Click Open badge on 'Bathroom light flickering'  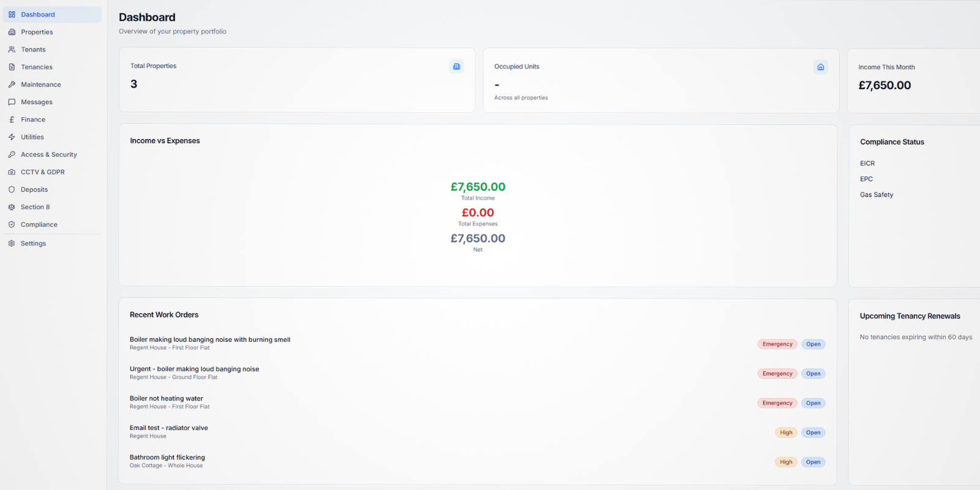click(813, 462)
